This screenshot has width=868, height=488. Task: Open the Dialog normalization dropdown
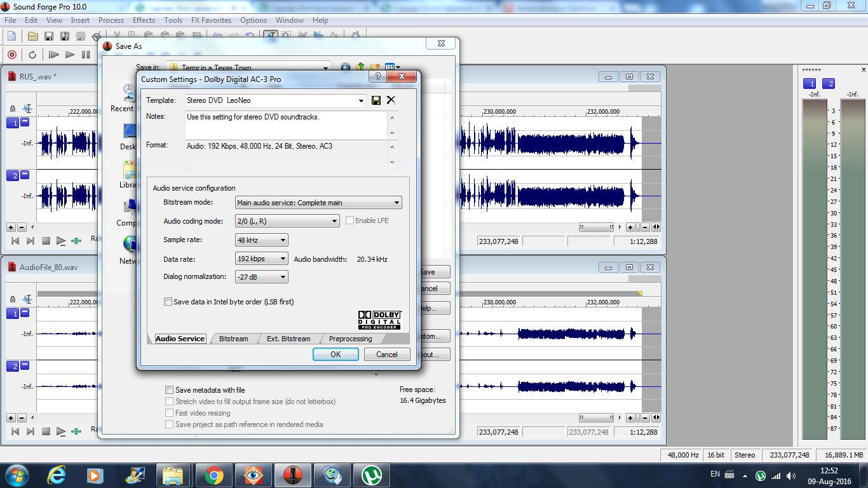pos(283,277)
